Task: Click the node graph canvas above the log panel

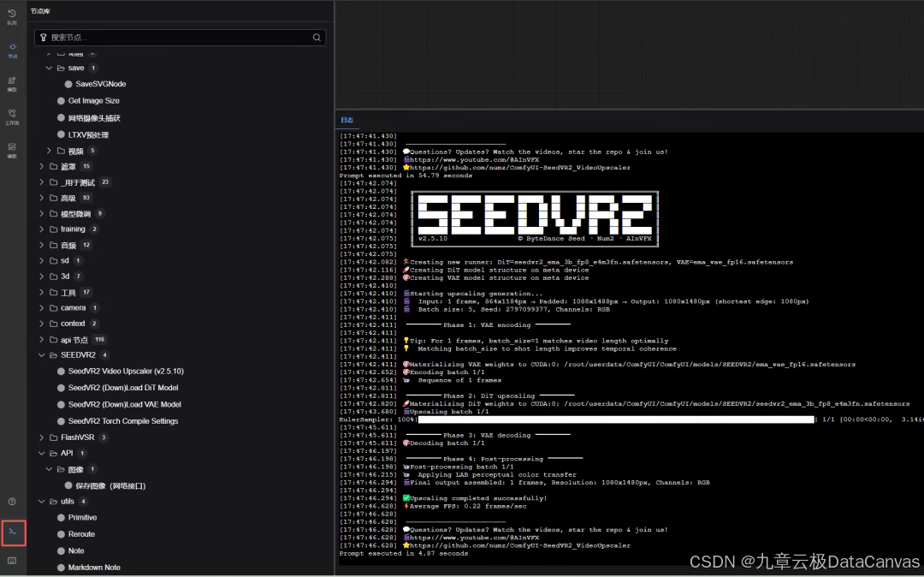Action: (630, 54)
